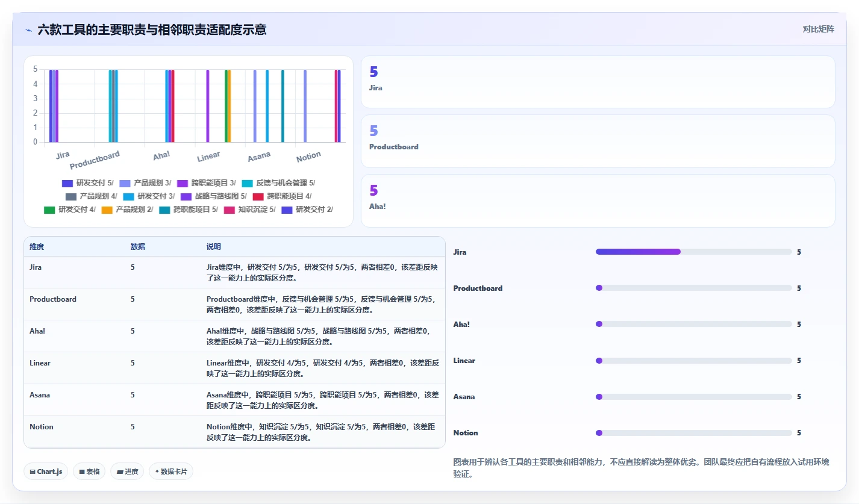
Task: Click the Productboard progress bar
Action: tap(694, 288)
